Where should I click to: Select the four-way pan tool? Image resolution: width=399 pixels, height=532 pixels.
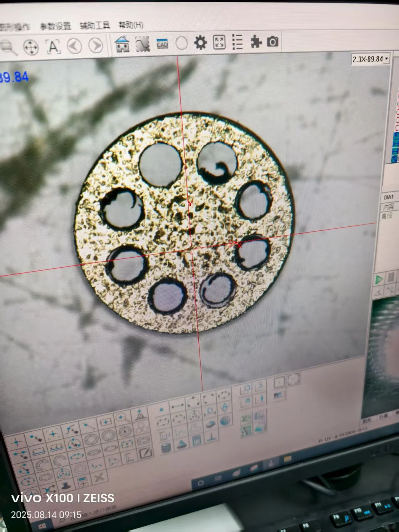(x=31, y=48)
